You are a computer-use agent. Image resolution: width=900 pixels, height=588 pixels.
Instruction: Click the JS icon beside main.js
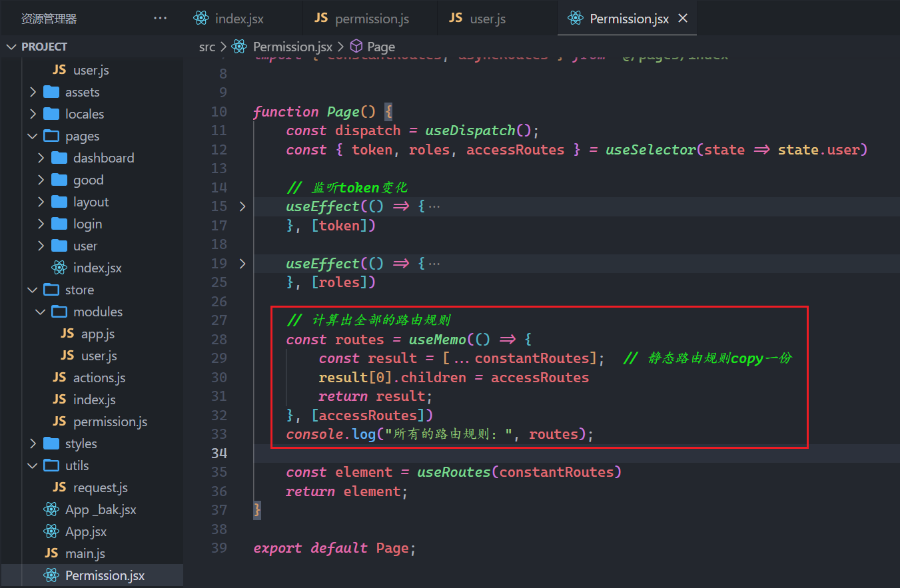tap(51, 553)
